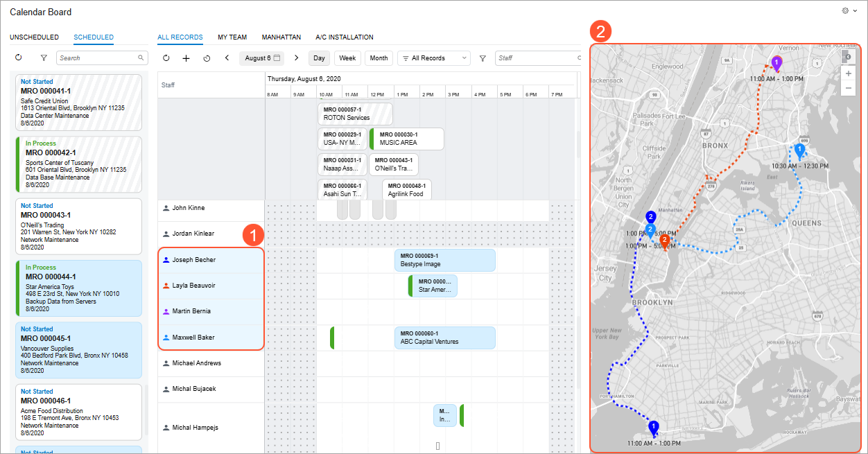Open the August 6 date picker
Viewport: 868px width, 454px height.
(261, 58)
